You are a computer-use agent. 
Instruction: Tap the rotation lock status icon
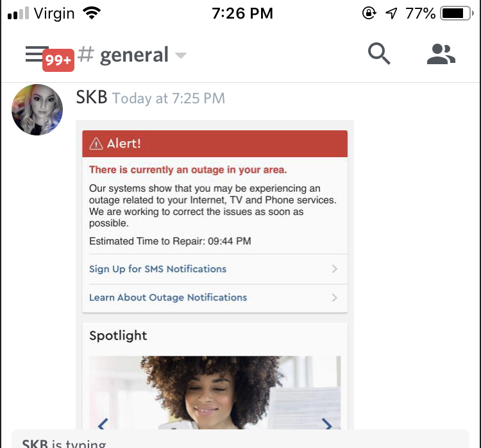(369, 13)
